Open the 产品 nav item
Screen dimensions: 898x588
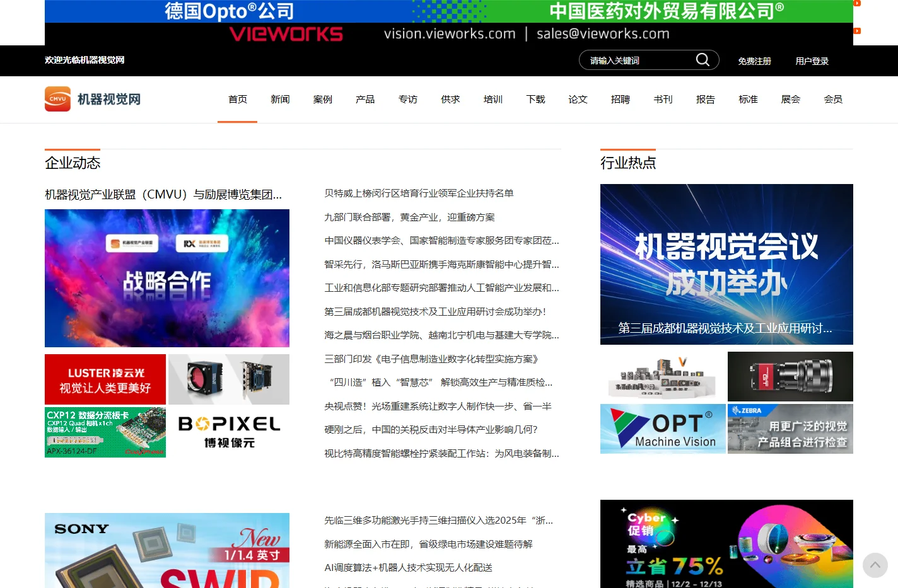pos(365,100)
